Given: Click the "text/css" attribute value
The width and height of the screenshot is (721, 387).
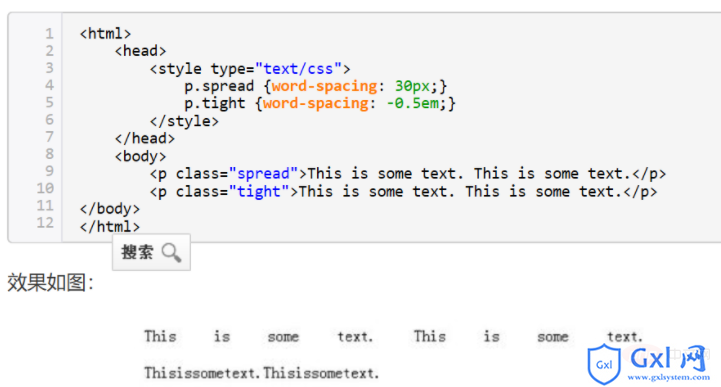Looking at the screenshot, I should pyautogui.click(x=298, y=69).
